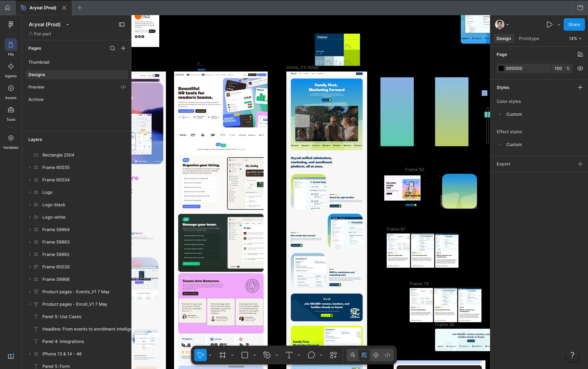Open the library book icon
The width and height of the screenshot is (588, 369).
click(x=11, y=356)
